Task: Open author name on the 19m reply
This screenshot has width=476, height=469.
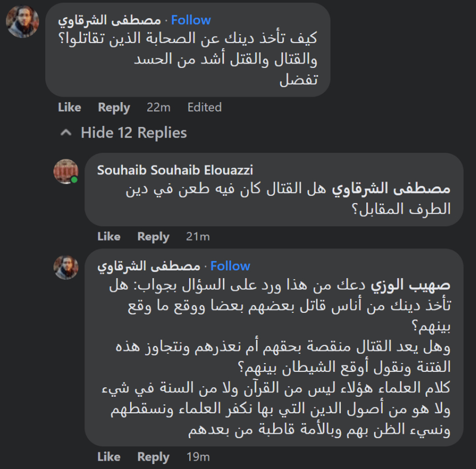Action: coord(149,266)
